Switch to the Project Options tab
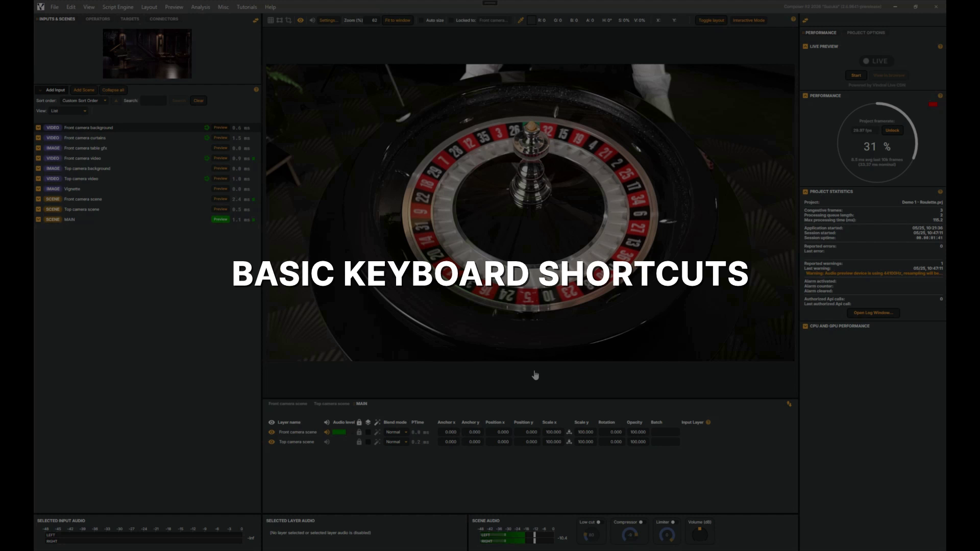980x551 pixels. [866, 33]
